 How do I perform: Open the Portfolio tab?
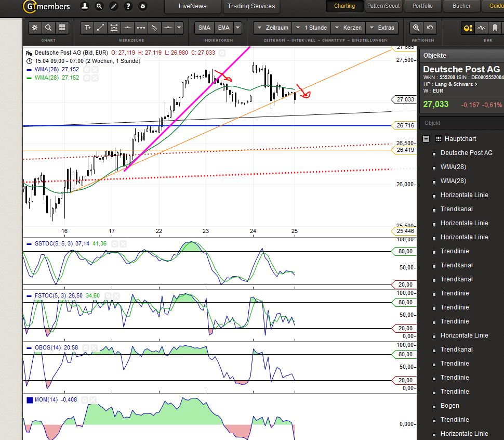click(x=422, y=6)
